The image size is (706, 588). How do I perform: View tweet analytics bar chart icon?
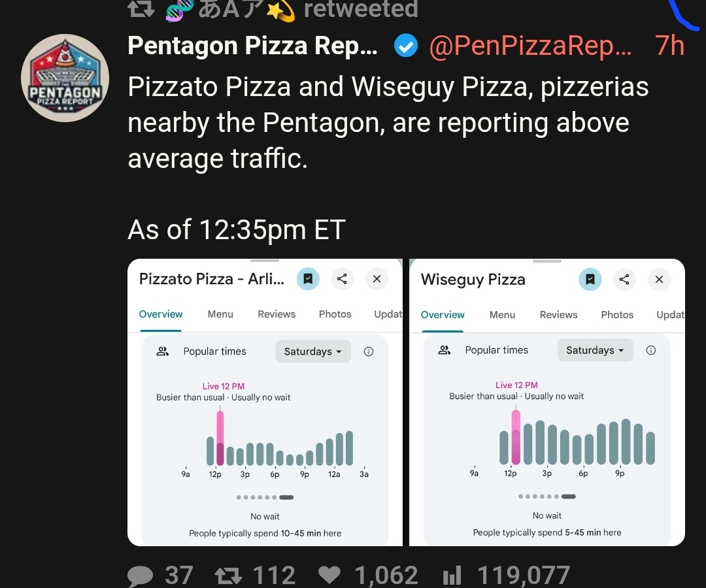(x=452, y=576)
